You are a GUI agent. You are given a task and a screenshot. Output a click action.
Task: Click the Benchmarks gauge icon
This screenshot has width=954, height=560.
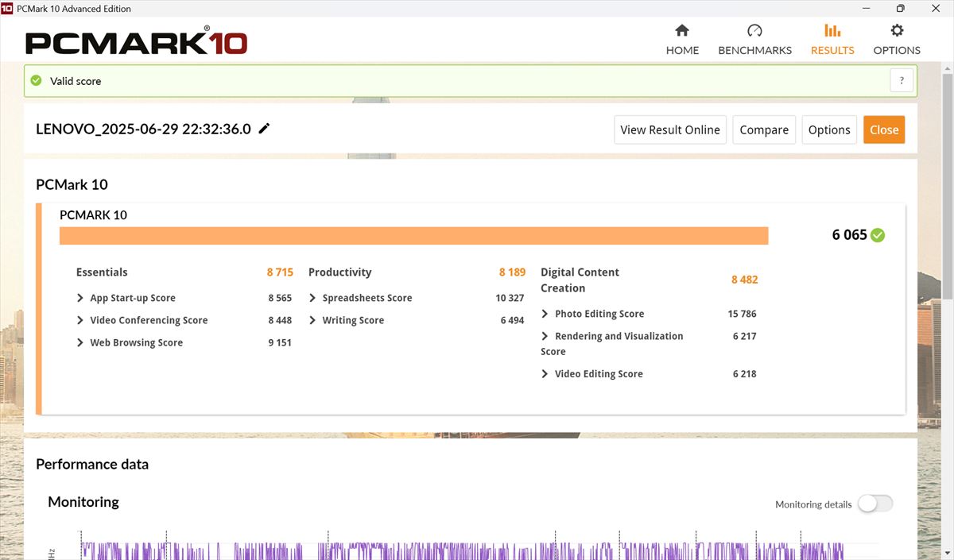point(754,31)
